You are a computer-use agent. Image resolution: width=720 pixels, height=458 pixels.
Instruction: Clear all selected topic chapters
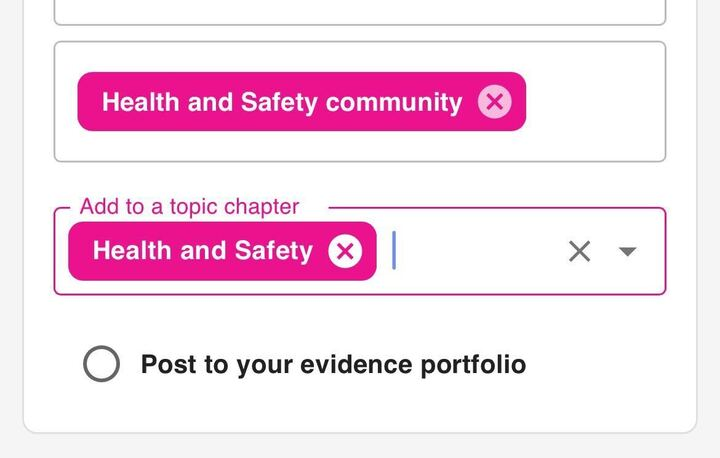point(579,251)
